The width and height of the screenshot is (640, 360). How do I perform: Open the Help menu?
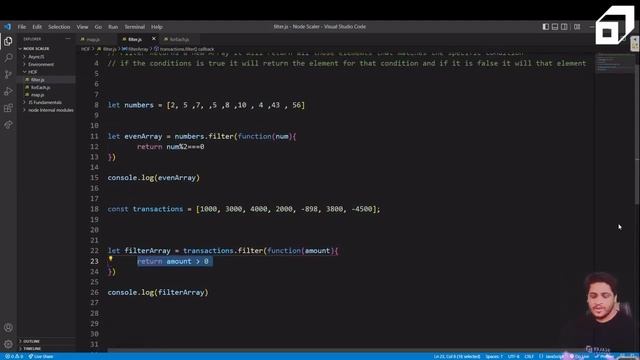coord(157,27)
